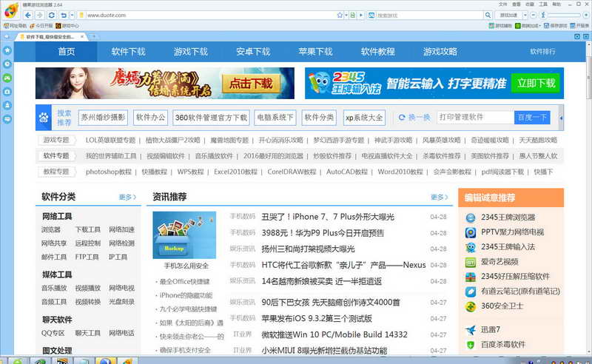Click the 爱奇艺视频 icon

[471, 262]
